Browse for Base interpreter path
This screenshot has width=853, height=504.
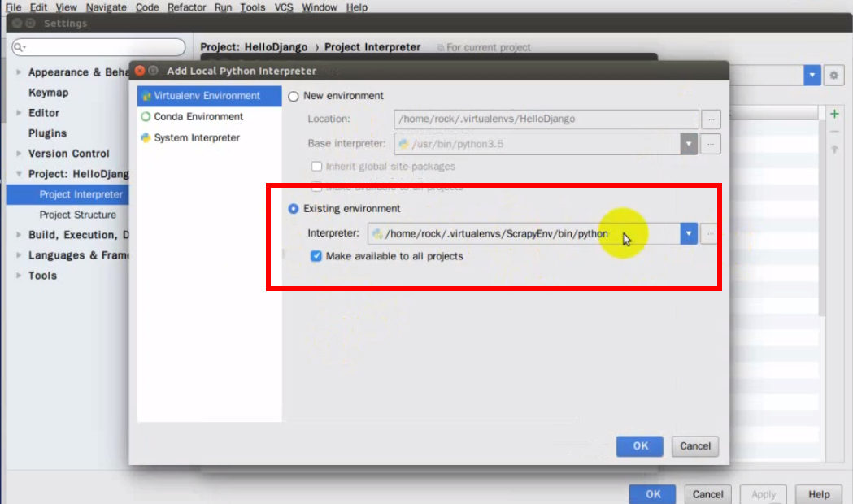click(x=711, y=144)
